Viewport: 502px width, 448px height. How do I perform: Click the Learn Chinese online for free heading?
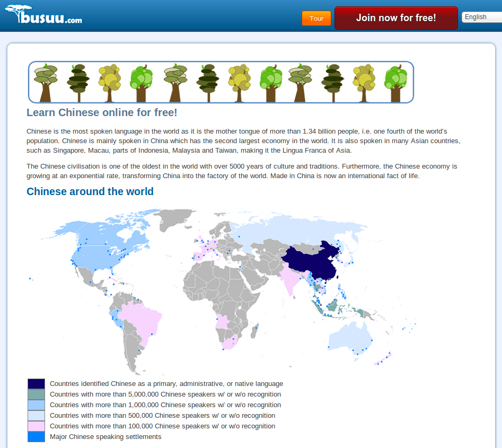tap(102, 112)
